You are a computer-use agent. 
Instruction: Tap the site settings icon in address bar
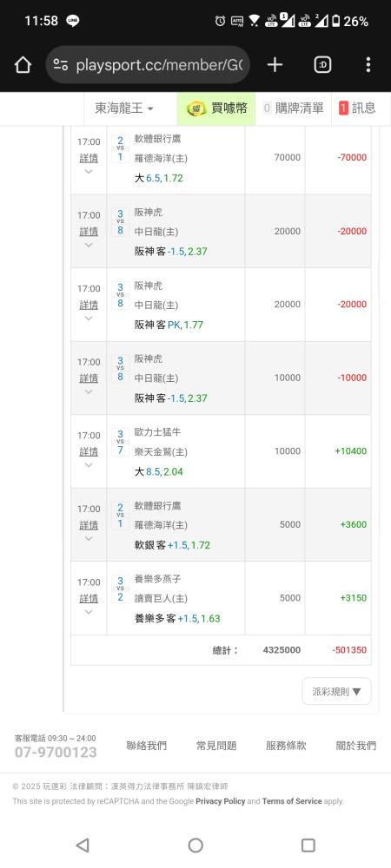pyautogui.click(x=60, y=65)
